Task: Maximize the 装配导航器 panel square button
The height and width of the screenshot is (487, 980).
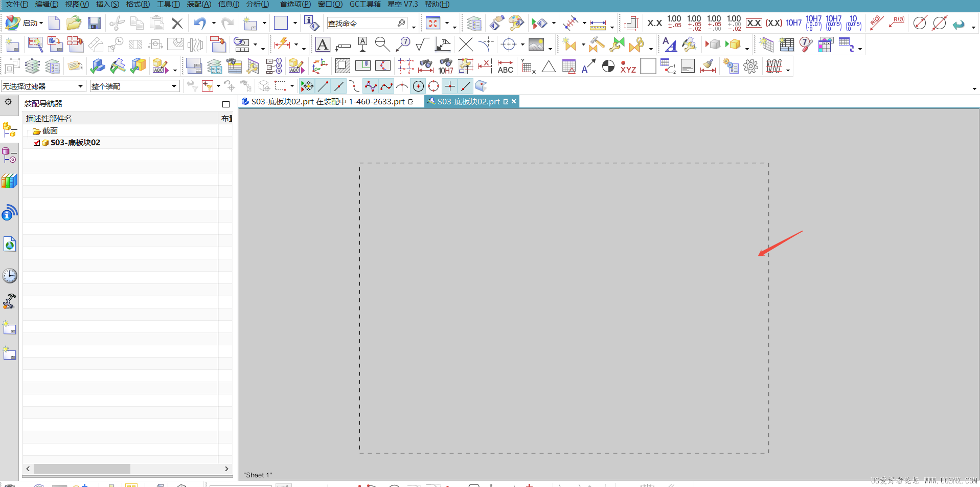Action: coord(226,104)
